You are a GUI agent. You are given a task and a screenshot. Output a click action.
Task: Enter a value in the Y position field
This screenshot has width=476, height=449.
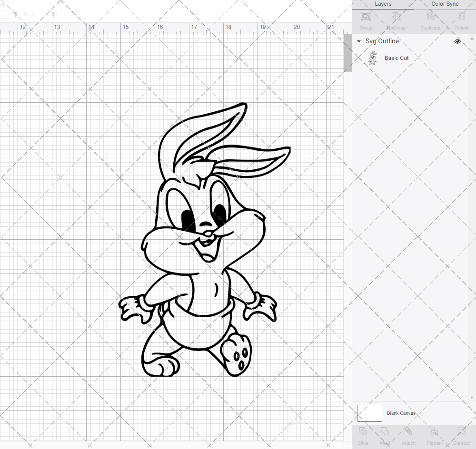coord(39,14)
